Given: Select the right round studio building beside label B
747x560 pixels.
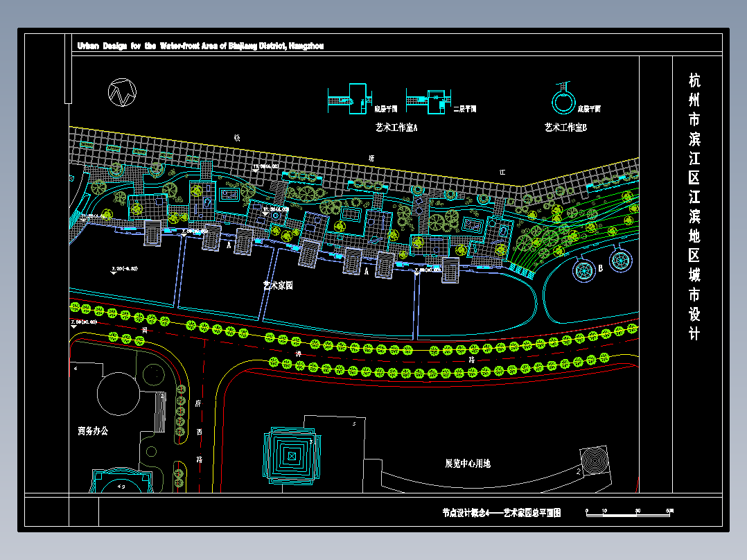Looking at the screenshot, I should click(x=621, y=260).
